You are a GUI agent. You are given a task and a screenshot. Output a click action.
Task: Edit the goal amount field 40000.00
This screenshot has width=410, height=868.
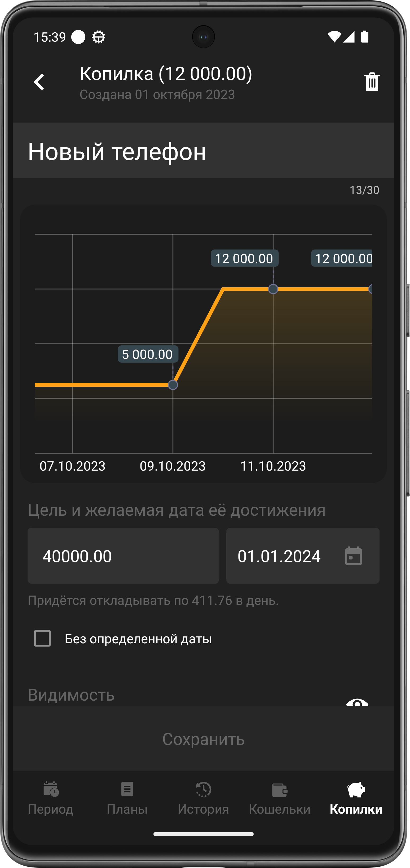(123, 556)
